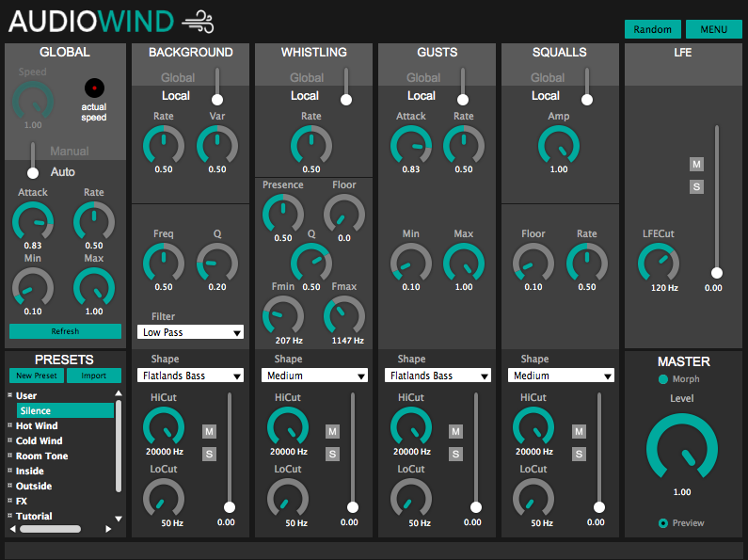Mute the Background channel with M

(x=209, y=432)
